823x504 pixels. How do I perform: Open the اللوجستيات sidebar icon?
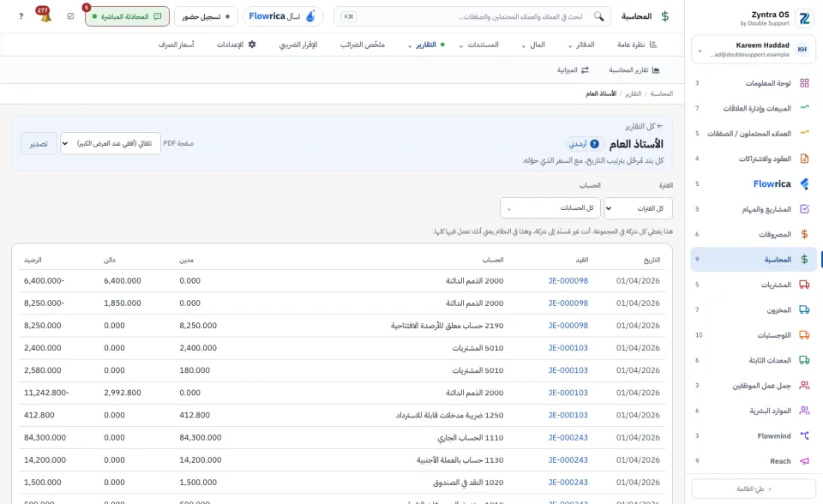804,335
